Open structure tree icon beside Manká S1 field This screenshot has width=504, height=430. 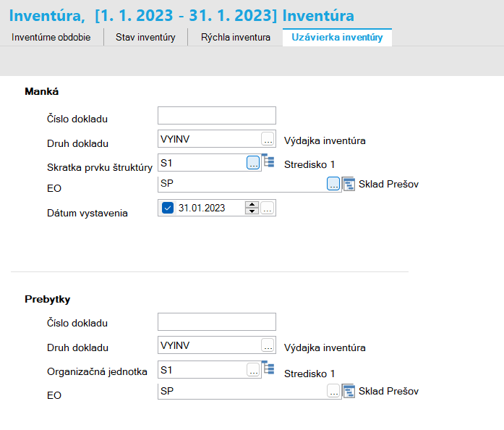(x=268, y=160)
